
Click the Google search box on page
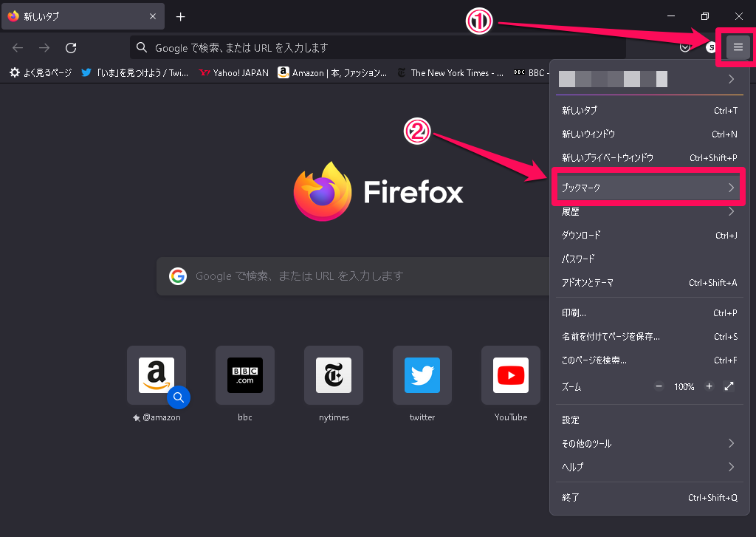(353, 276)
